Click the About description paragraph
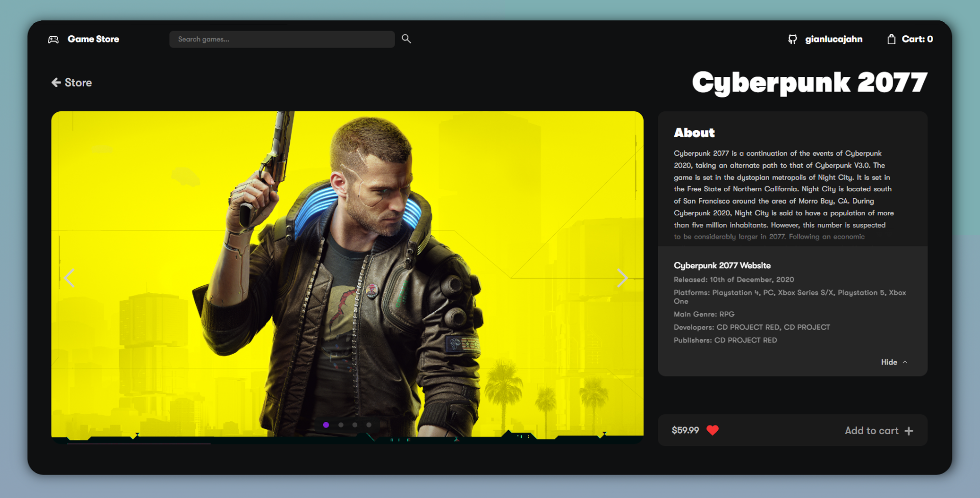The width and height of the screenshot is (980, 498). click(x=784, y=195)
